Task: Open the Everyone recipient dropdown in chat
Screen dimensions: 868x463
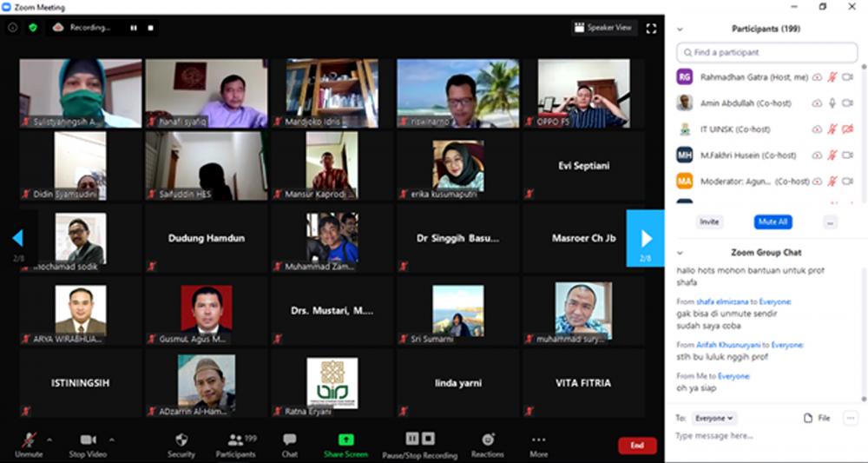Action: tap(715, 418)
